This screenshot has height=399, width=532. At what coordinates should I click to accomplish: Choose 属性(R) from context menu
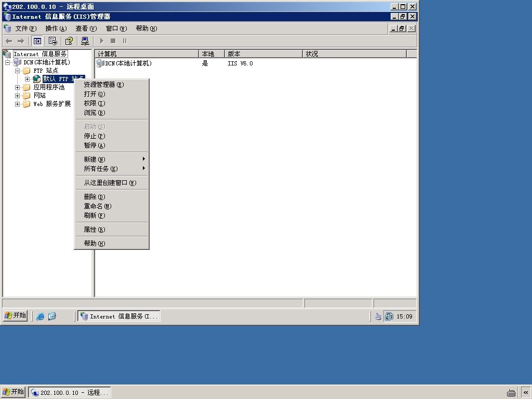pyautogui.click(x=112, y=229)
